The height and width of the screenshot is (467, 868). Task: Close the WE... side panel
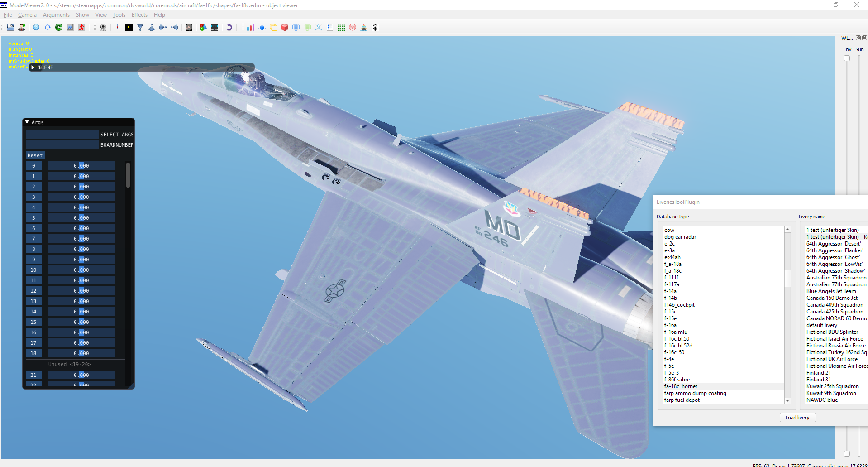click(864, 38)
